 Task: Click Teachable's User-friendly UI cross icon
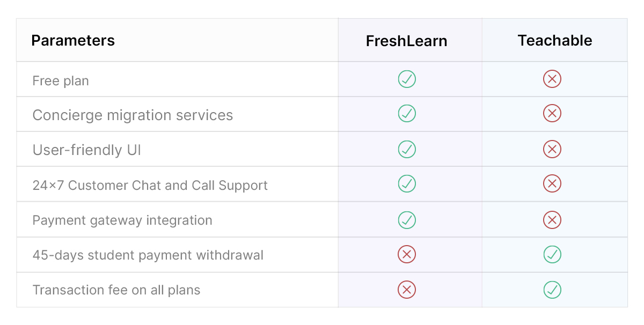point(552,149)
